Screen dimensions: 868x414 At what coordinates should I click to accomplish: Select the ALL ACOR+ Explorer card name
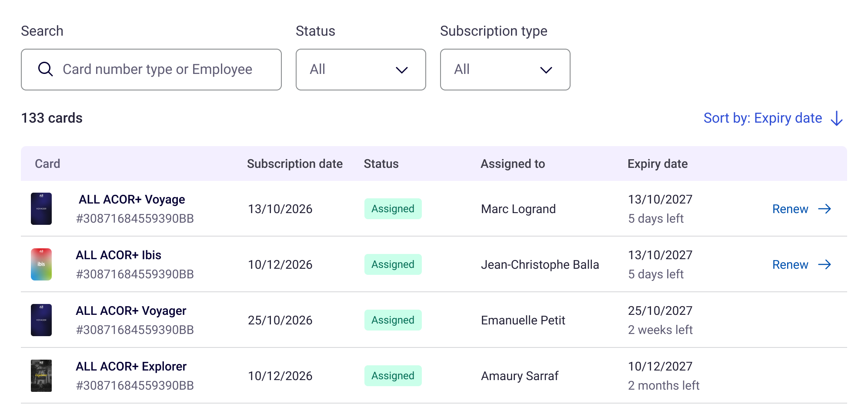tap(131, 367)
